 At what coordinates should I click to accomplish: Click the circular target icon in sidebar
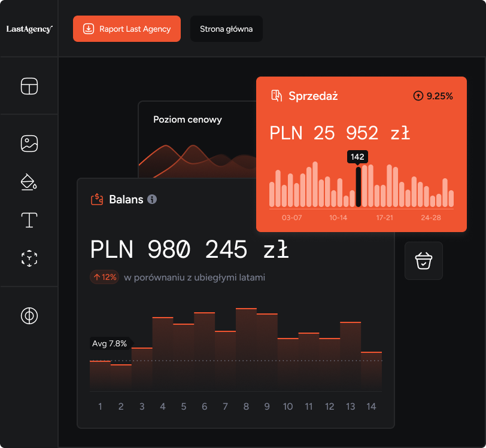tap(29, 316)
